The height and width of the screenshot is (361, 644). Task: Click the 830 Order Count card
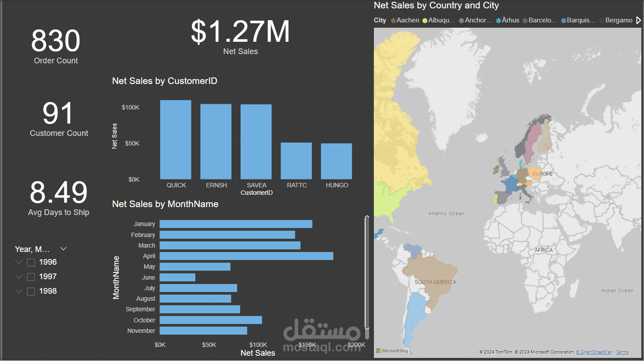(56, 47)
